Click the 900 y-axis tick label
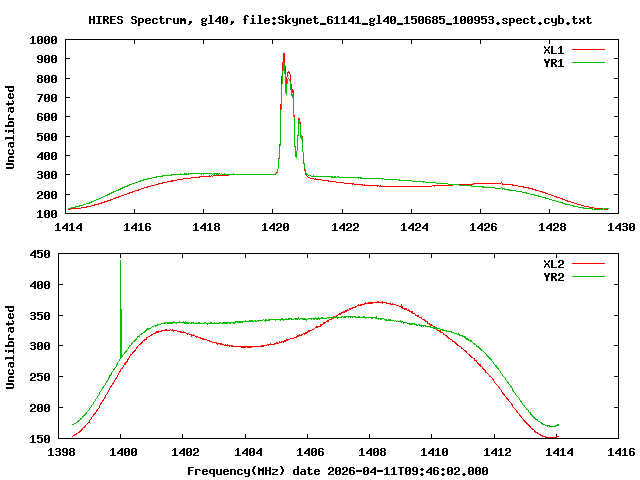This screenshot has width=640, height=480. point(47,59)
